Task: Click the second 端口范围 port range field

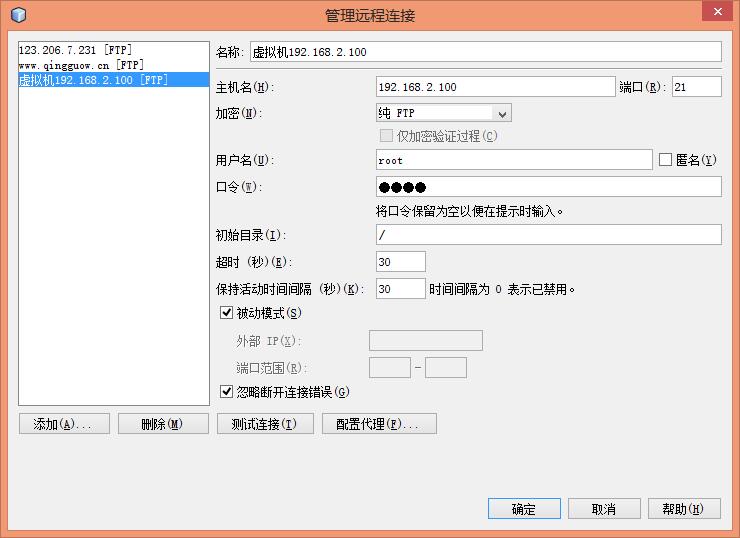Action: pyautogui.click(x=446, y=368)
